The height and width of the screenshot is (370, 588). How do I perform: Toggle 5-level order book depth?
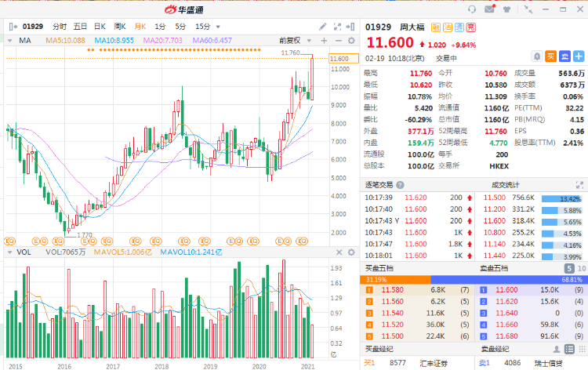(569, 268)
